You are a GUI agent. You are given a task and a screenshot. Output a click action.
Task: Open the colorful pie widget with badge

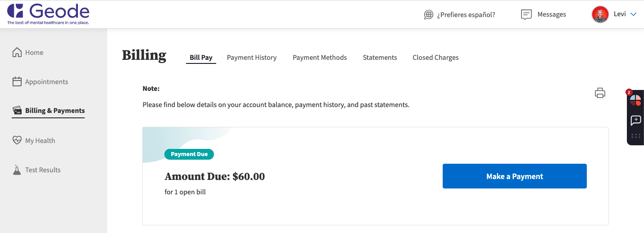click(635, 99)
